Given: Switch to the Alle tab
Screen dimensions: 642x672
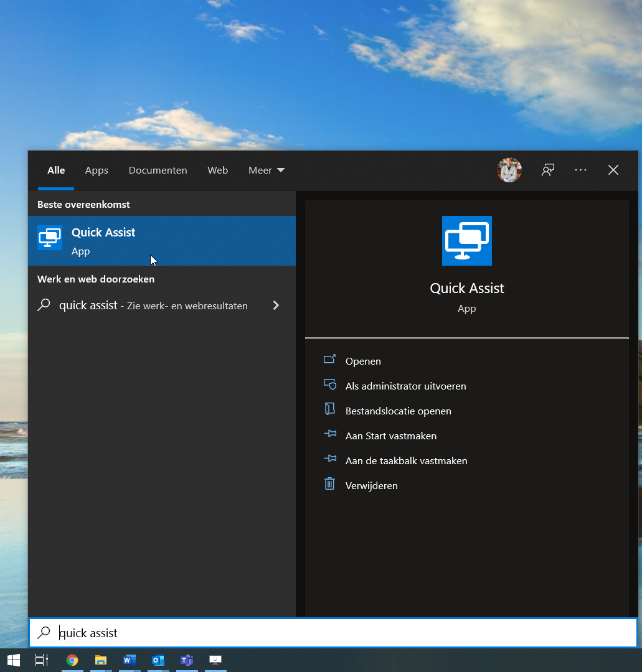Looking at the screenshot, I should [x=56, y=170].
